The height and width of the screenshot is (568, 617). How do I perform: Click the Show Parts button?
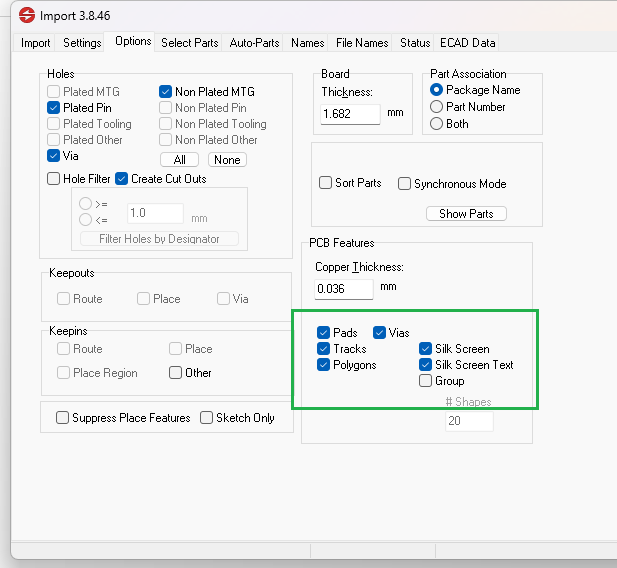point(466,214)
